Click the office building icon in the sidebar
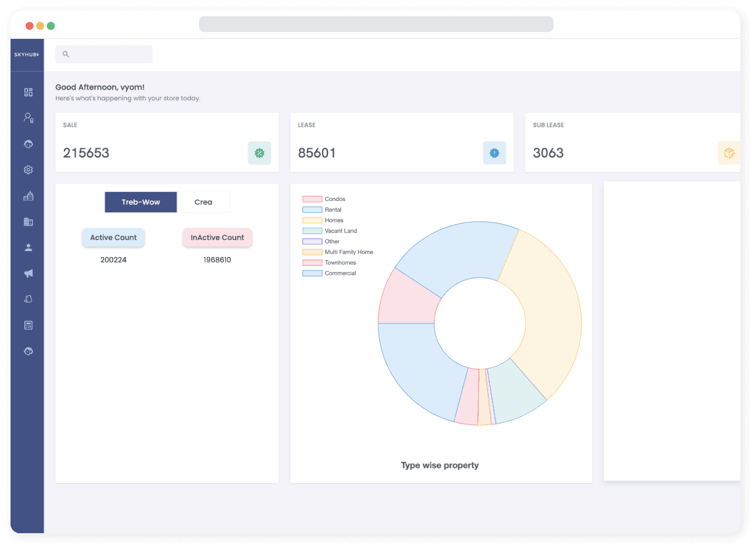Image resolution: width=756 pixels, height=549 pixels. [28, 221]
